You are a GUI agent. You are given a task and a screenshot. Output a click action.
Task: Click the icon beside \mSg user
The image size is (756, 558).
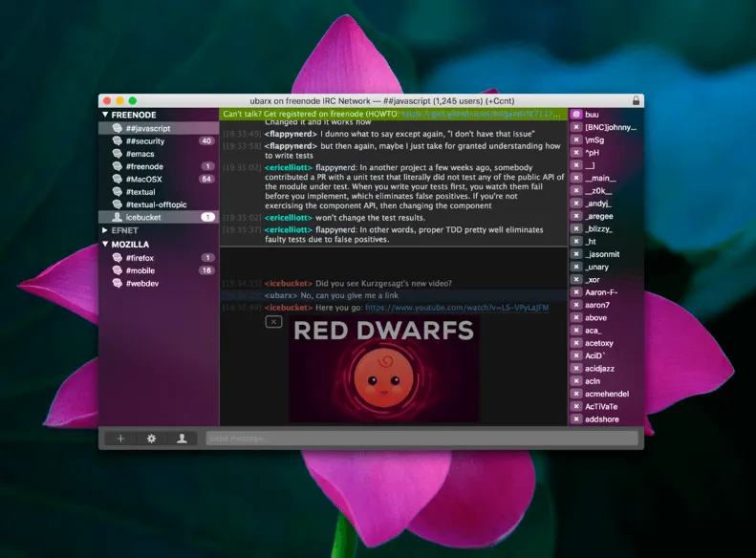point(576,139)
